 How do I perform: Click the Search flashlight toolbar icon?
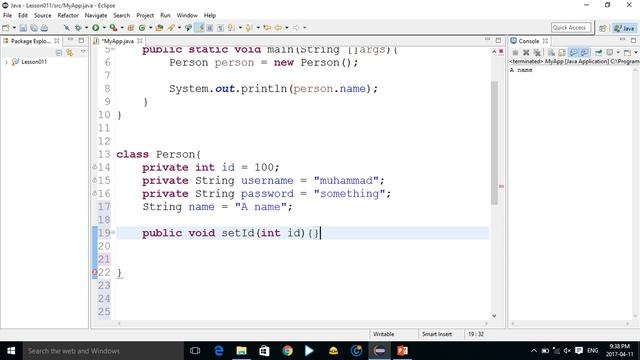171,28
